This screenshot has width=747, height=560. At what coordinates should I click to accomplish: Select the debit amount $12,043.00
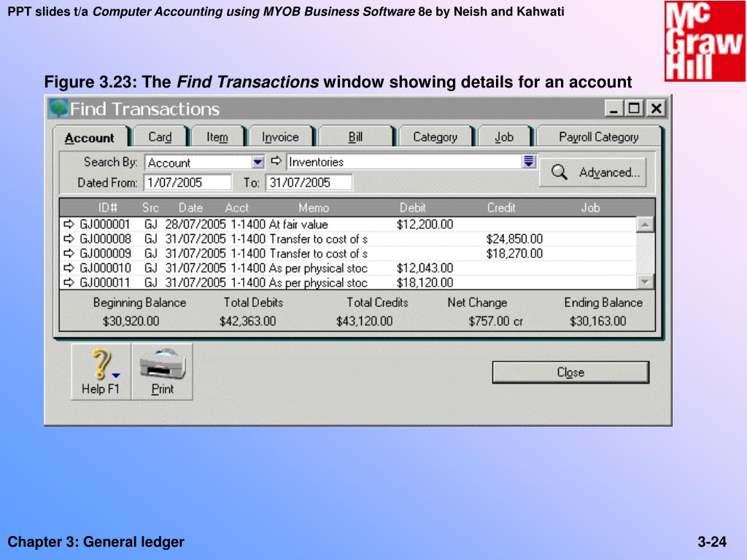[x=425, y=268]
